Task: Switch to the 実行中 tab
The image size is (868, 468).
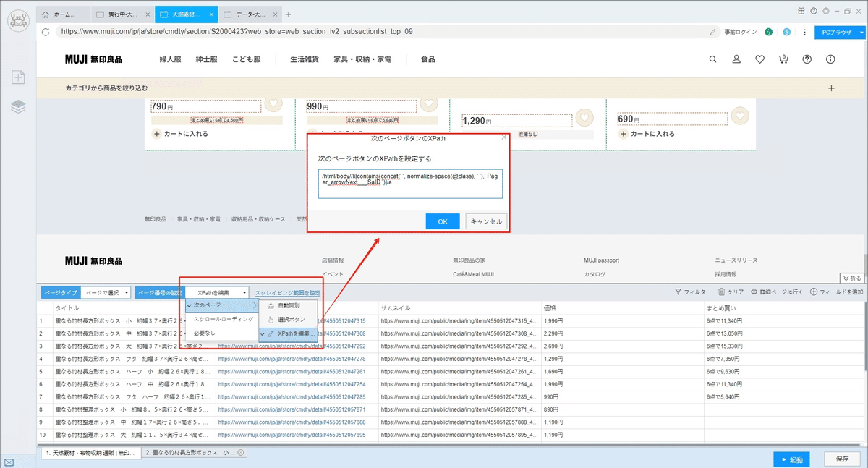Action: coord(122,14)
